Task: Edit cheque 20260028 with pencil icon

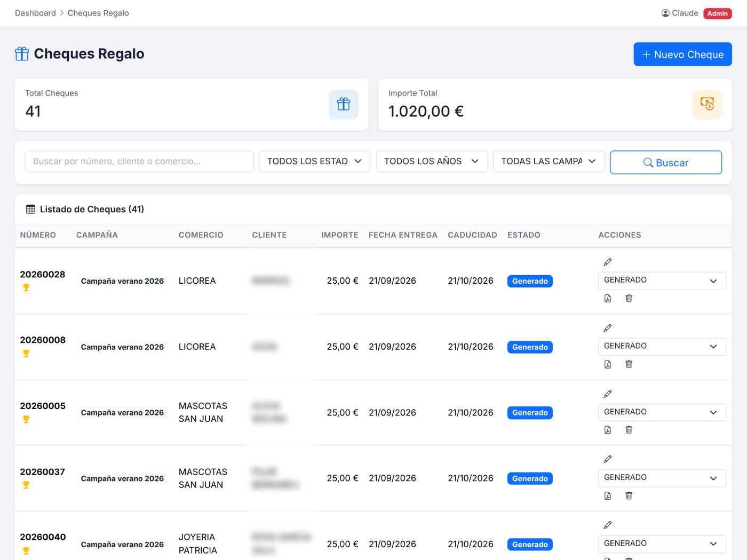Action: click(x=607, y=262)
